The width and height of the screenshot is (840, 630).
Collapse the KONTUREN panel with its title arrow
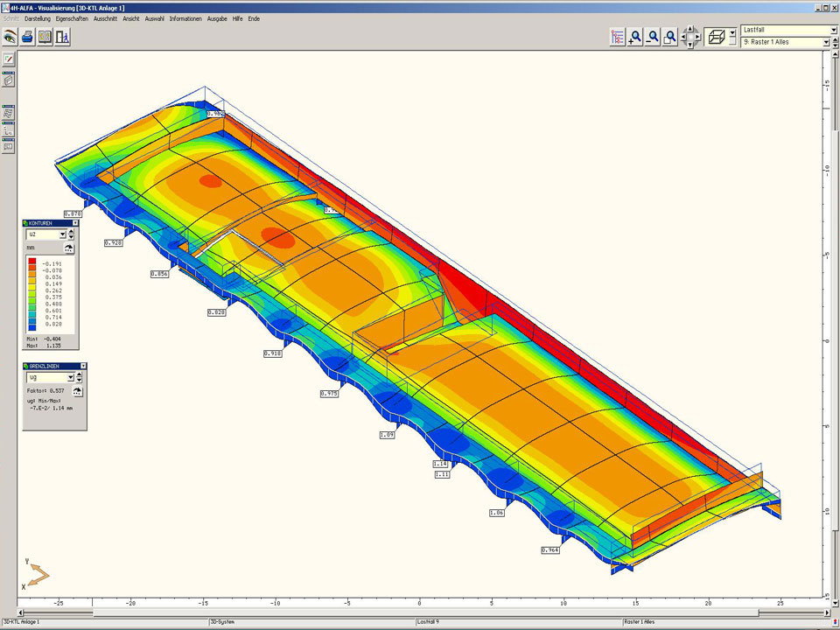pyautogui.click(x=75, y=223)
